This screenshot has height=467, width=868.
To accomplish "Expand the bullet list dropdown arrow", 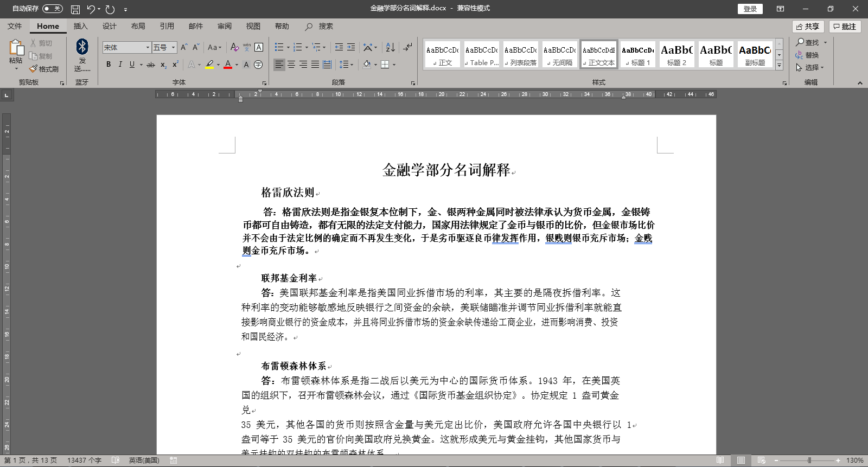I will pyautogui.click(x=287, y=48).
